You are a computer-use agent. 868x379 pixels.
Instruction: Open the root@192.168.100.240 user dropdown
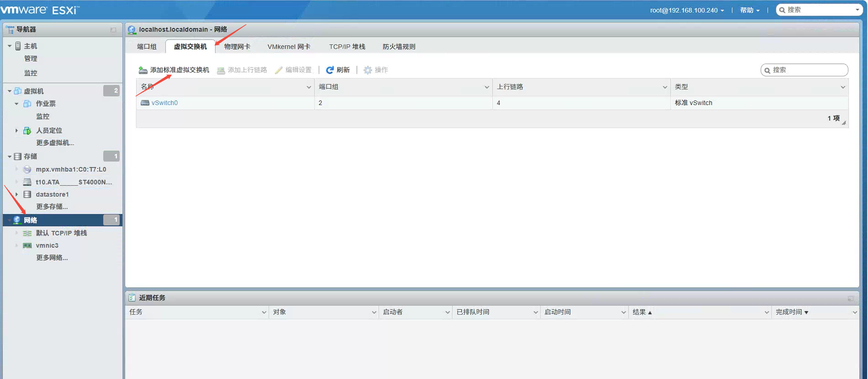coord(687,10)
